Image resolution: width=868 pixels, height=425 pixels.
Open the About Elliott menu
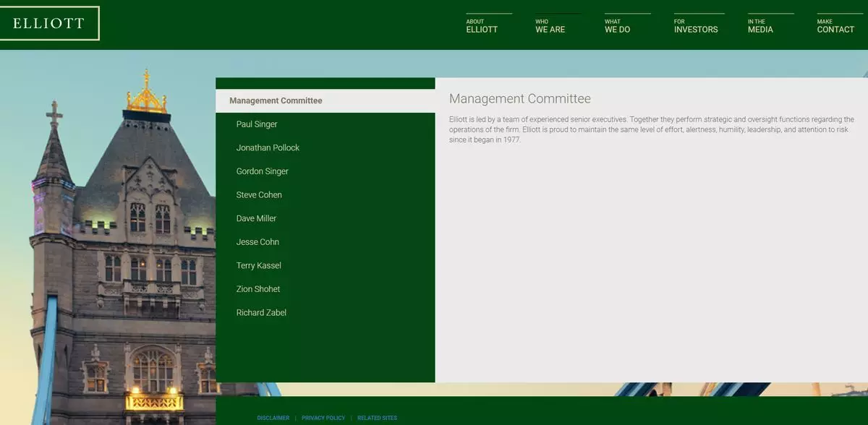482,27
